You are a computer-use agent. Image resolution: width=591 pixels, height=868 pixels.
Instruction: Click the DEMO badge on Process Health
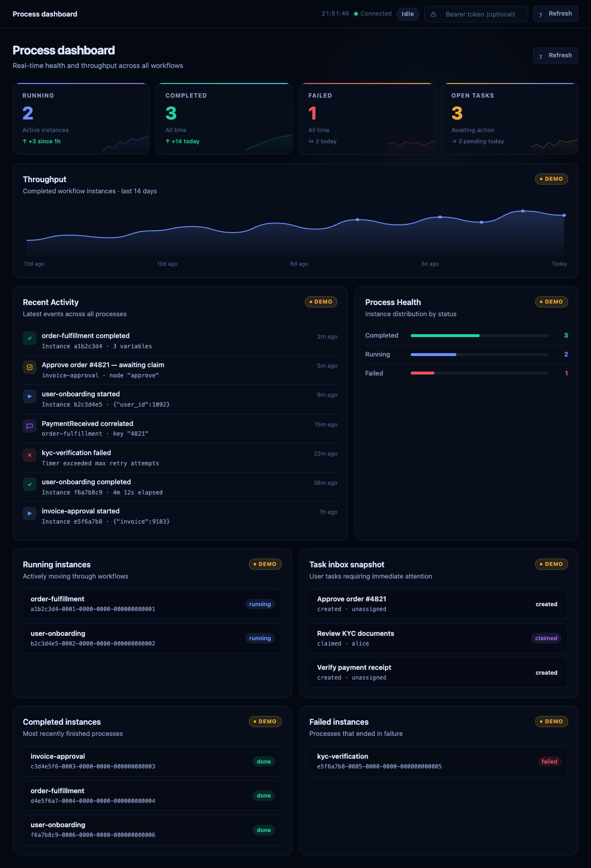(x=552, y=302)
